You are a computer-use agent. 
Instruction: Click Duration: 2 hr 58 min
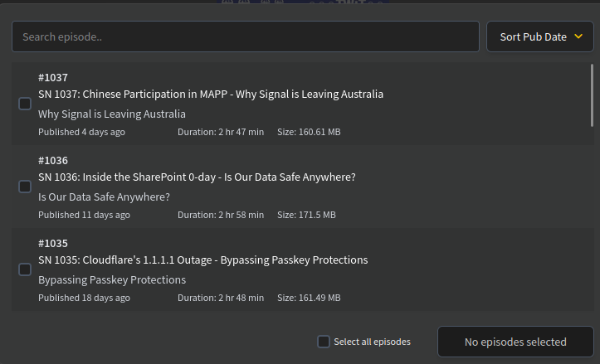tap(221, 215)
